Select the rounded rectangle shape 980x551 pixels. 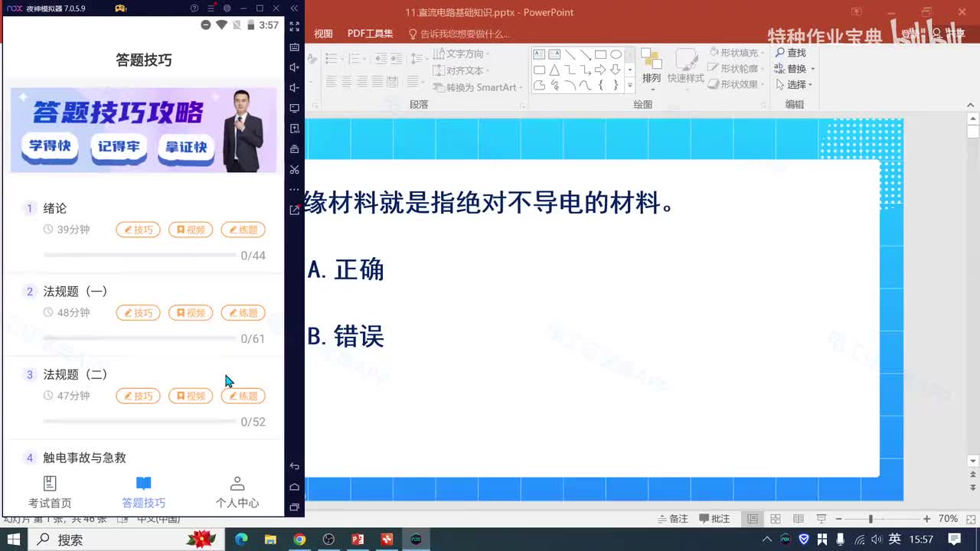pos(539,70)
